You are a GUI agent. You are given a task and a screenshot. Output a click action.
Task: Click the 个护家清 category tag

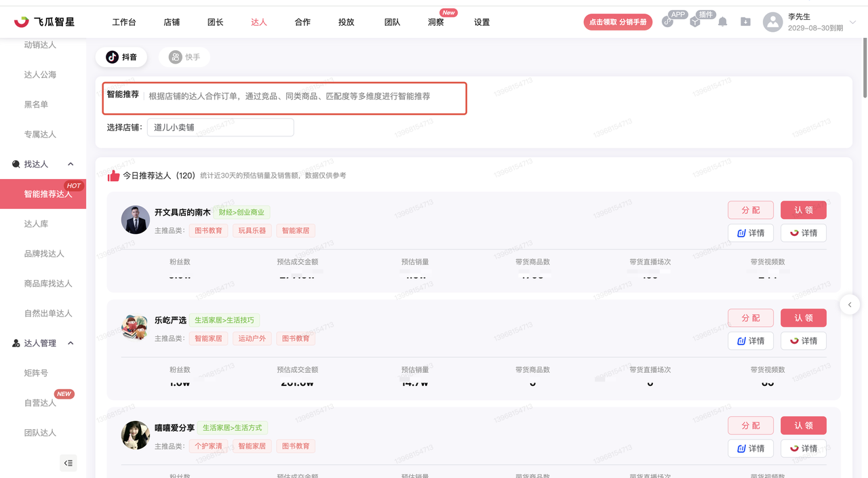pos(209,446)
